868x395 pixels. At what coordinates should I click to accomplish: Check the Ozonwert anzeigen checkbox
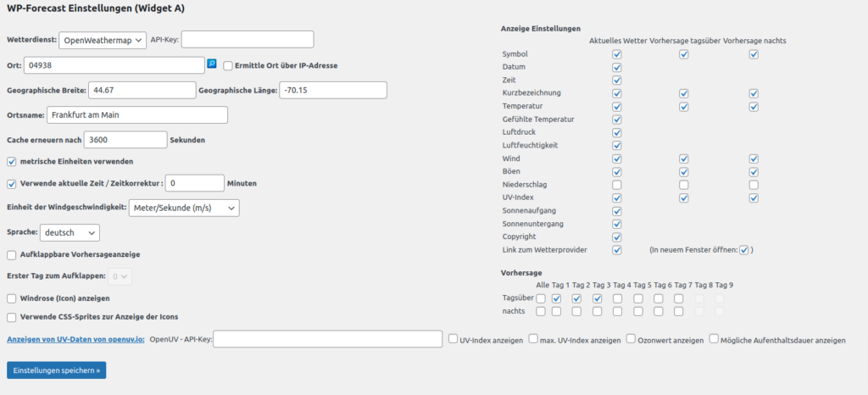pos(631,338)
